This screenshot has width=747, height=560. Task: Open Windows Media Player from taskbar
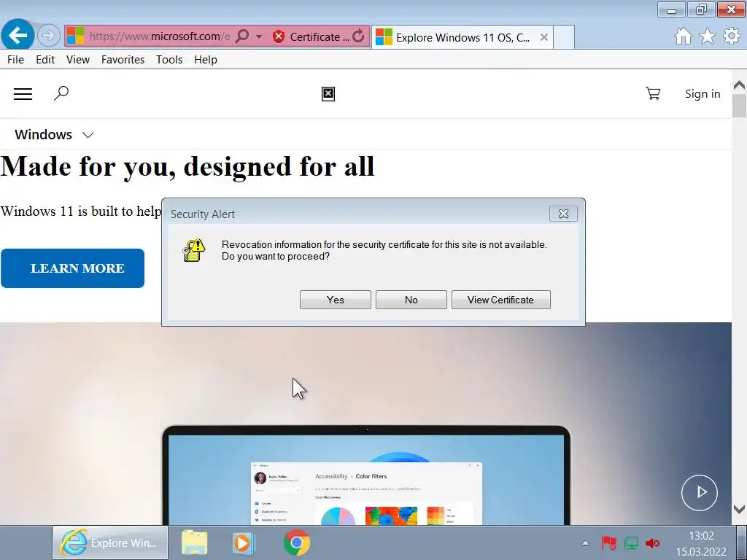click(x=244, y=542)
